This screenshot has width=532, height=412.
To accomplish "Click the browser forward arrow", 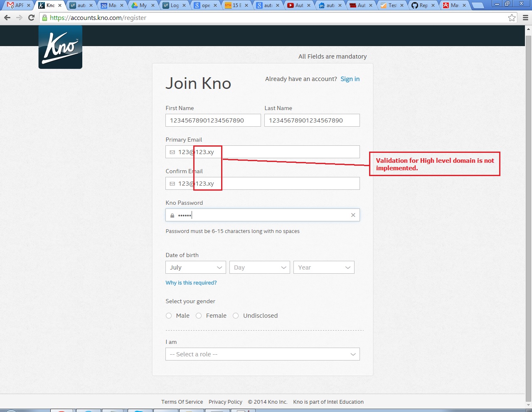I will (19, 17).
